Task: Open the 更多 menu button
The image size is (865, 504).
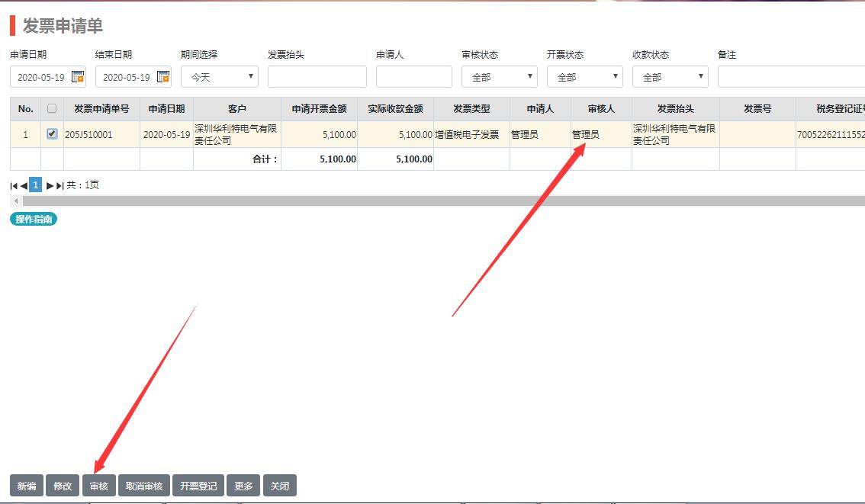Action: pyautogui.click(x=243, y=486)
